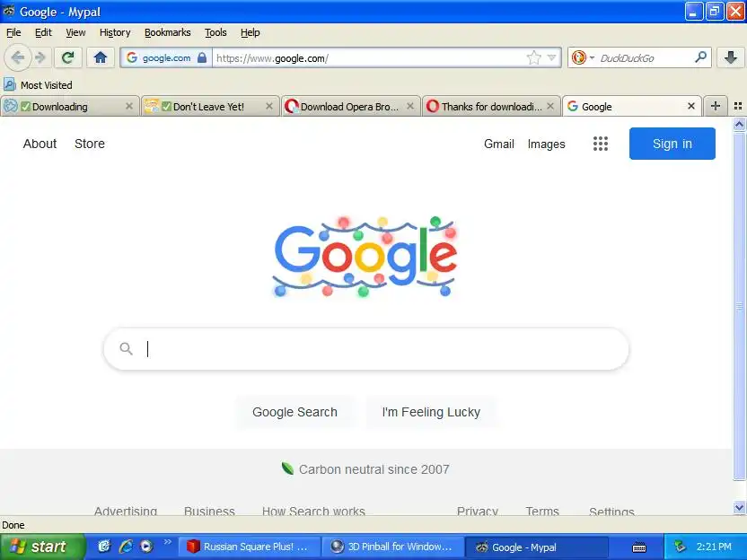This screenshot has height=560, width=747.
Task: Click the Google holiday lights doodle logo
Action: pos(365,256)
